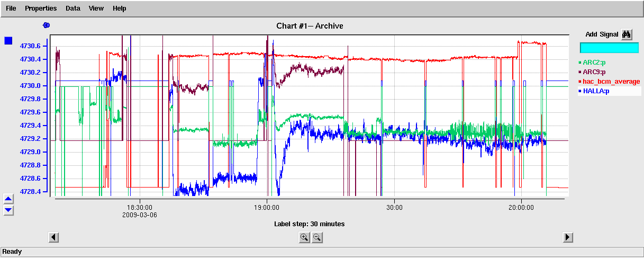Click the 'Label step: 30 minutes' text
644x258 pixels.
click(x=309, y=224)
